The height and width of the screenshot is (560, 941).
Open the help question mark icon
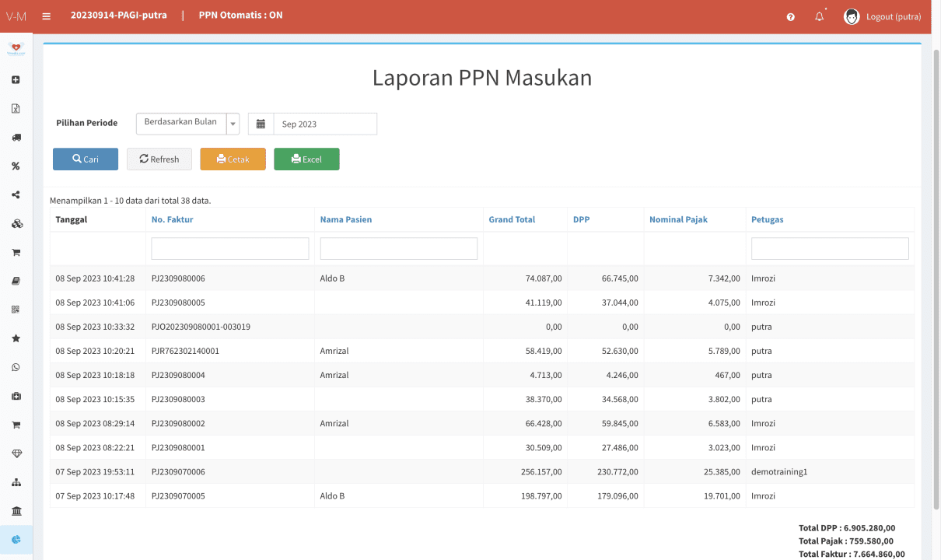pyautogui.click(x=790, y=16)
